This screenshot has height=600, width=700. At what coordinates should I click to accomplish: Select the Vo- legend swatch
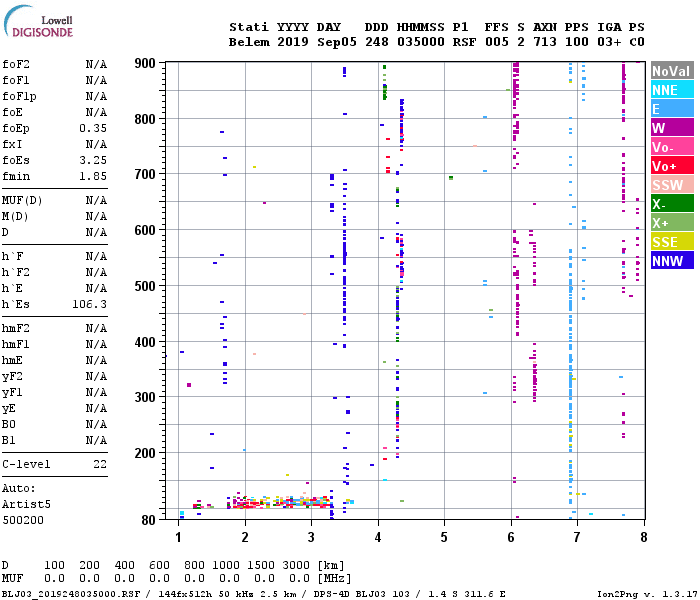pyautogui.click(x=672, y=147)
